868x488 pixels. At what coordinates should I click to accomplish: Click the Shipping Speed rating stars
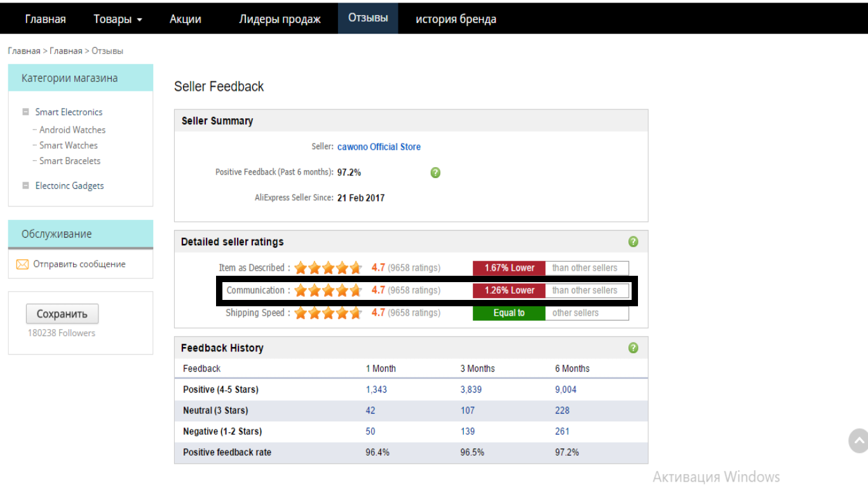tap(328, 313)
